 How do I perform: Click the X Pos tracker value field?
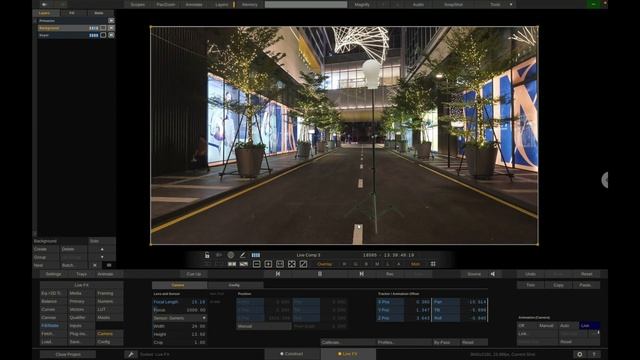coord(418,302)
